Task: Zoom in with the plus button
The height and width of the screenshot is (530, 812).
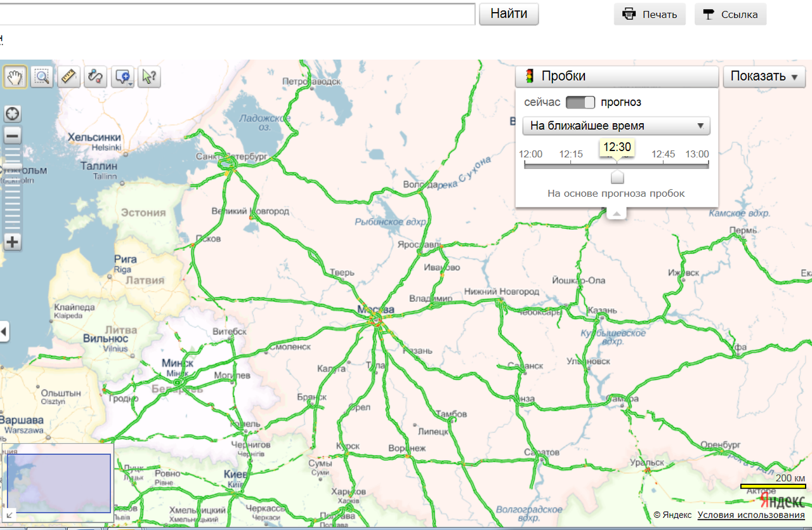Action: [13, 242]
